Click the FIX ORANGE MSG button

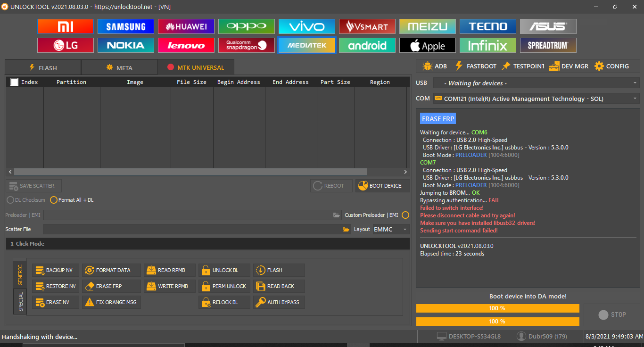pyautogui.click(x=111, y=302)
